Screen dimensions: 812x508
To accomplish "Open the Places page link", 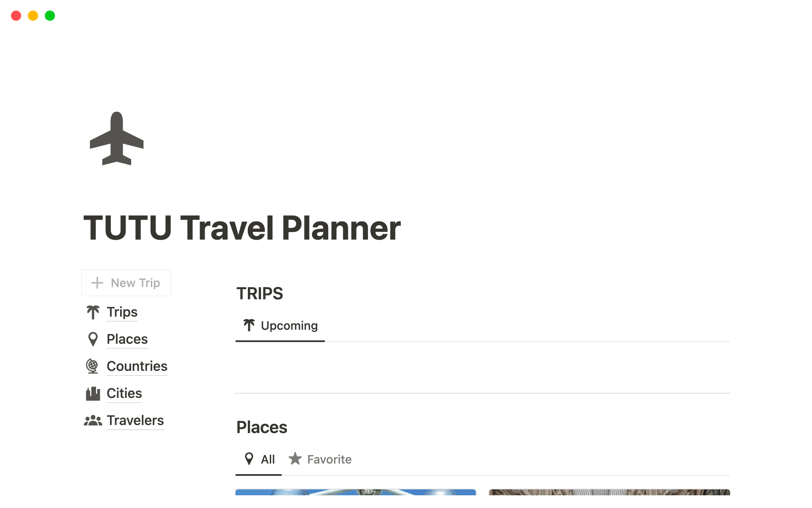I will click(x=127, y=339).
